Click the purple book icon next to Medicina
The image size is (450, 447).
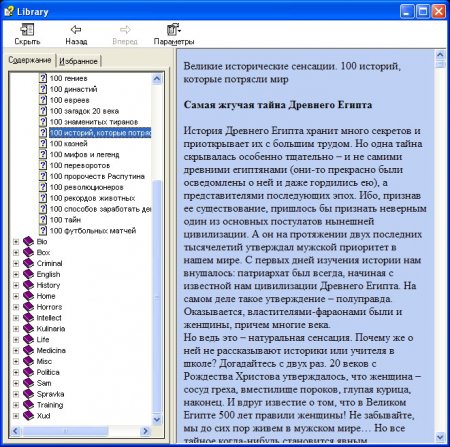pos(29,350)
